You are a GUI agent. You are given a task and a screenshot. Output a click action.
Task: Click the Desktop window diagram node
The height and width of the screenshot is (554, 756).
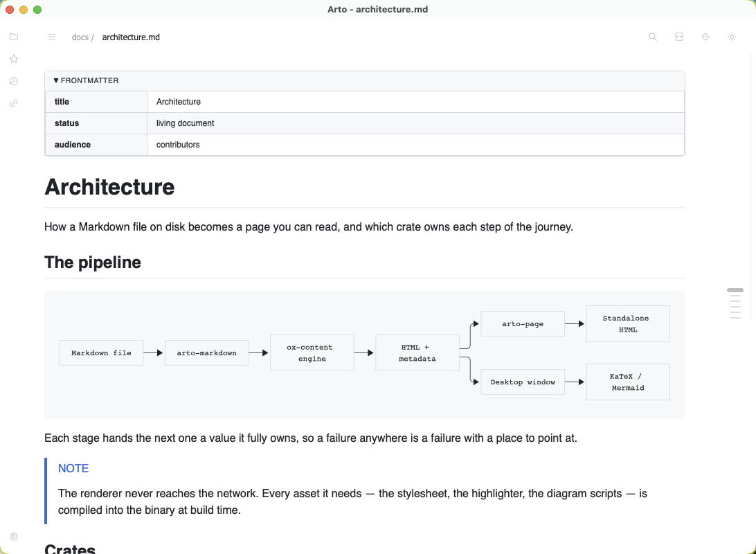pyautogui.click(x=523, y=382)
